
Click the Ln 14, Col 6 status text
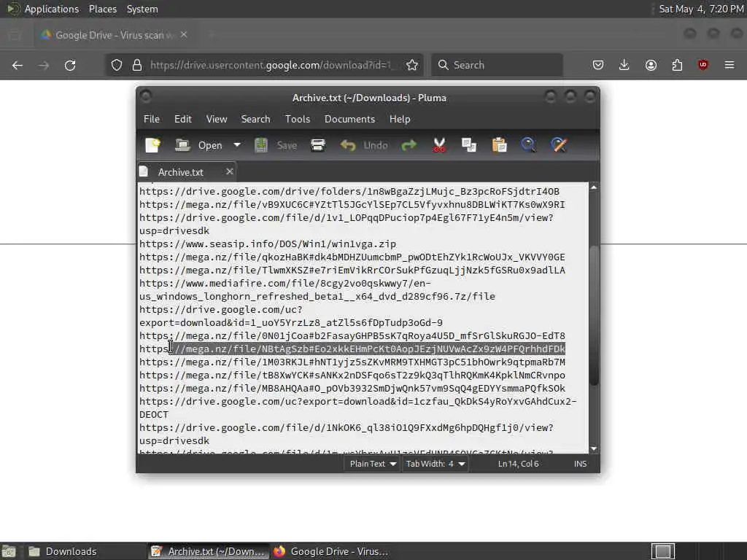coord(519,464)
